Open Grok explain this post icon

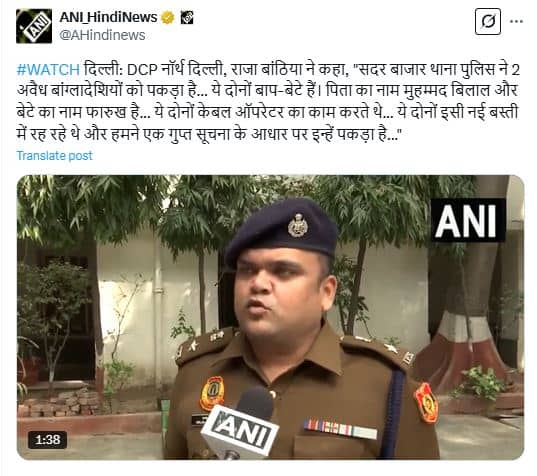point(488,22)
